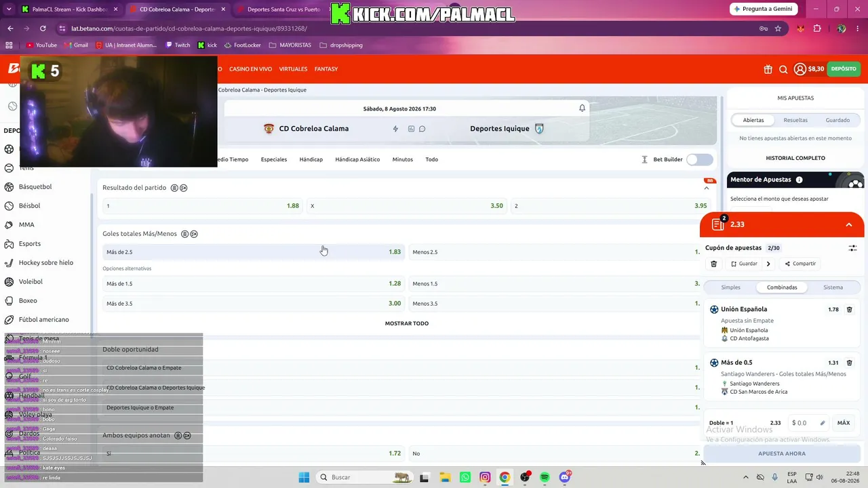
Task: Open the Especiales markets tab
Action: pos(274,160)
